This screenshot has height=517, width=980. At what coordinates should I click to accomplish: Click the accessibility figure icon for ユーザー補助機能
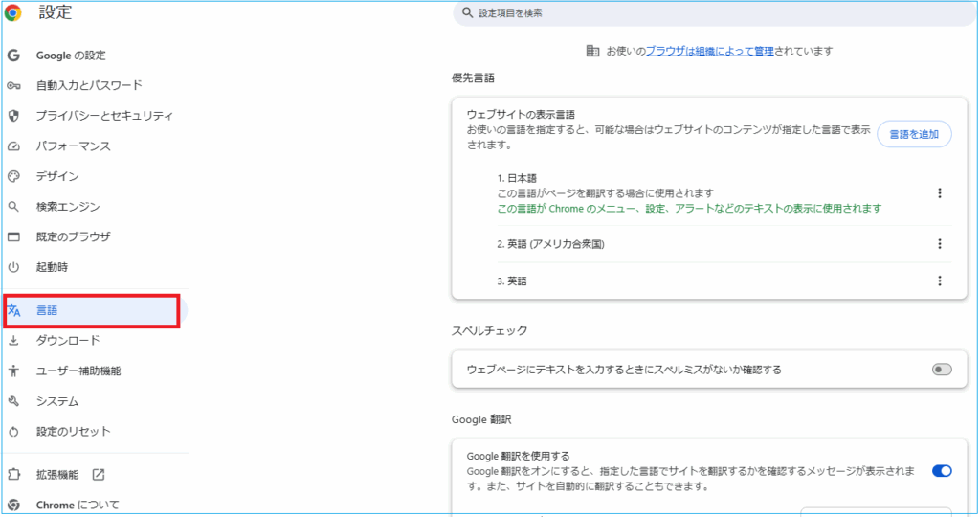point(13,371)
